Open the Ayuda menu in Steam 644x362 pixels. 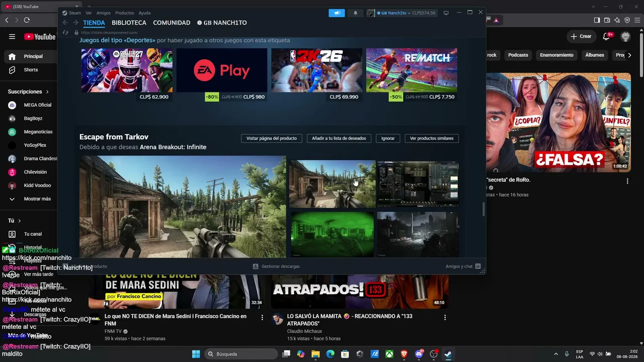pos(144,13)
